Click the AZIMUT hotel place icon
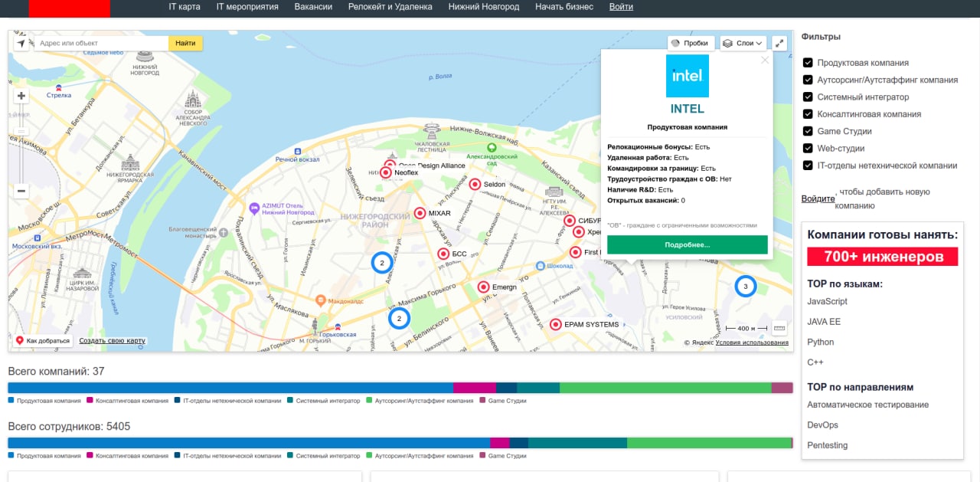Image resolution: width=980 pixels, height=482 pixels. (254, 208)
